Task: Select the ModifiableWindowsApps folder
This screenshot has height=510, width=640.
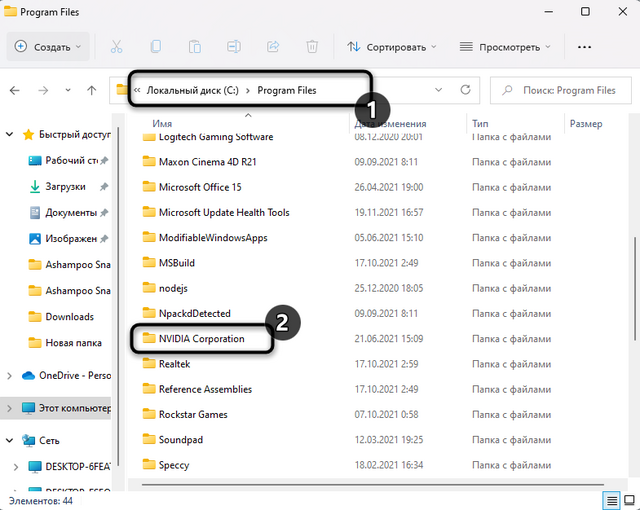Action: [x=213, y=238]
